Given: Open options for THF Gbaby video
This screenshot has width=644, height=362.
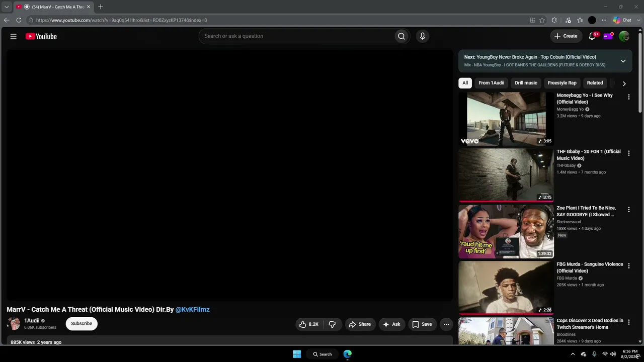Looking at the screenshot, I should click(x=628, y=153).
